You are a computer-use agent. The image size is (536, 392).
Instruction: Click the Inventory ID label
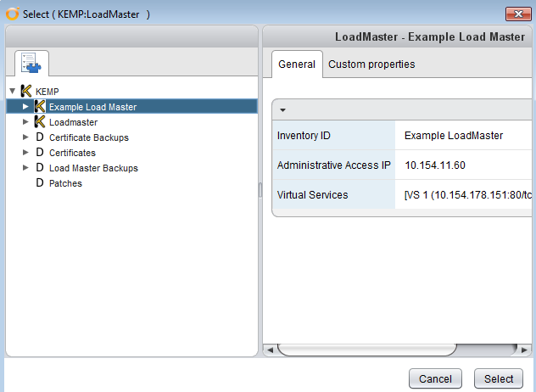pos(304,136)
